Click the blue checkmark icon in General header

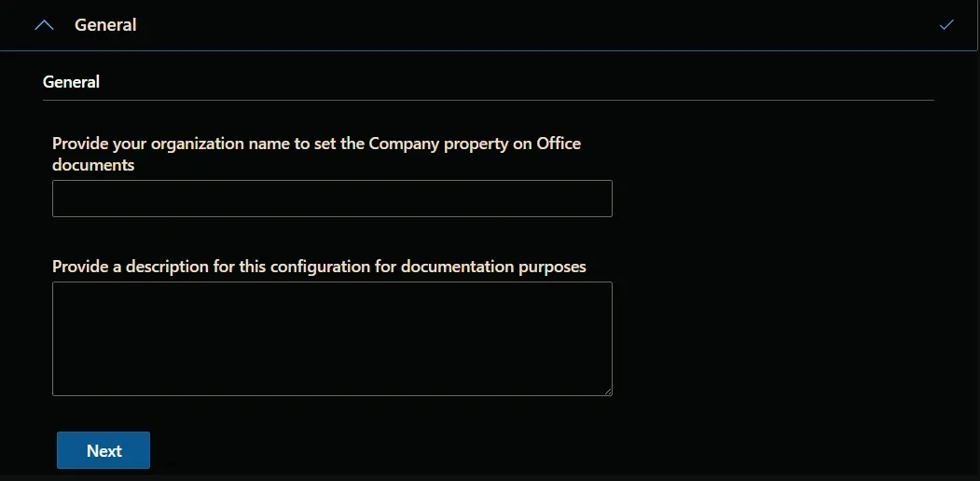pyautogui.click(x=946, y=25)
